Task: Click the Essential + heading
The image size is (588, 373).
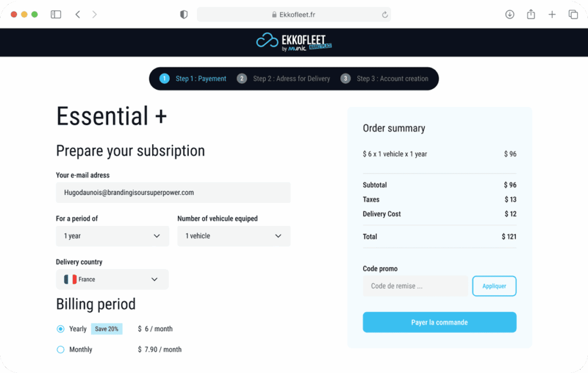Action: pyautogui.click(x=111, y=116)
